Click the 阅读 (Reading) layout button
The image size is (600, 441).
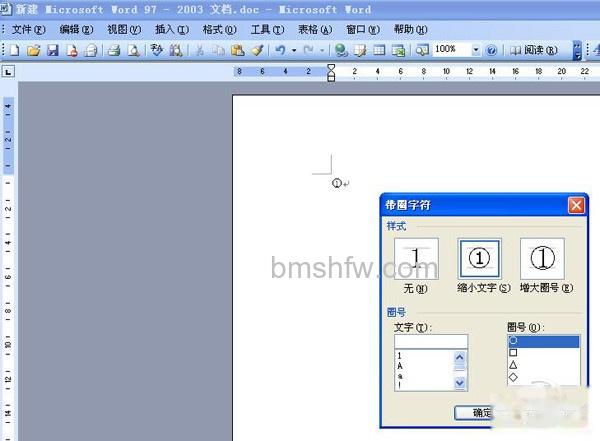tap(535, 50)
